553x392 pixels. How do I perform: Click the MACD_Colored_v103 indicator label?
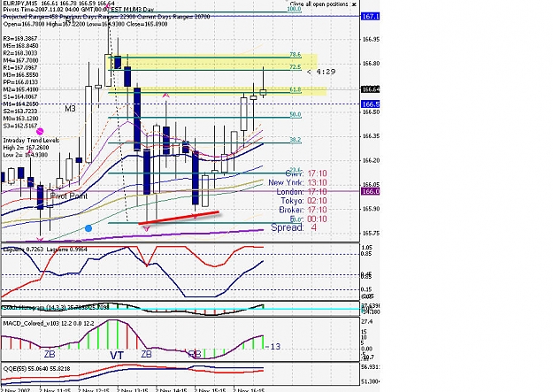(49, 323)
